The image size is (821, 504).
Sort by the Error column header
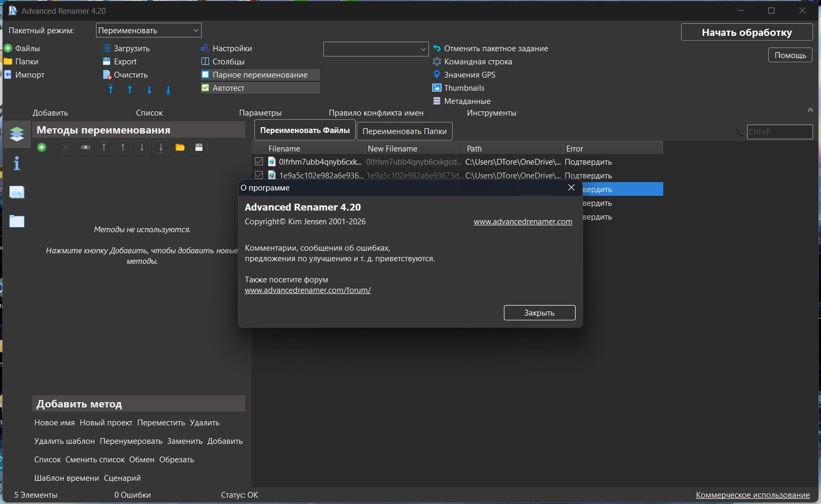click(613, 149)
